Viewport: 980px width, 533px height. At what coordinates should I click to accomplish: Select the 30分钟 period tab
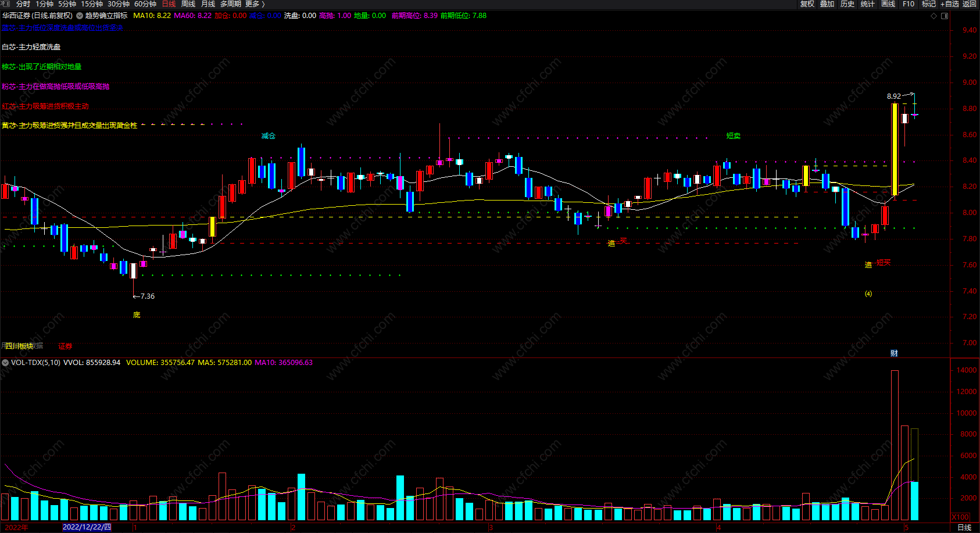click(119, 4)
